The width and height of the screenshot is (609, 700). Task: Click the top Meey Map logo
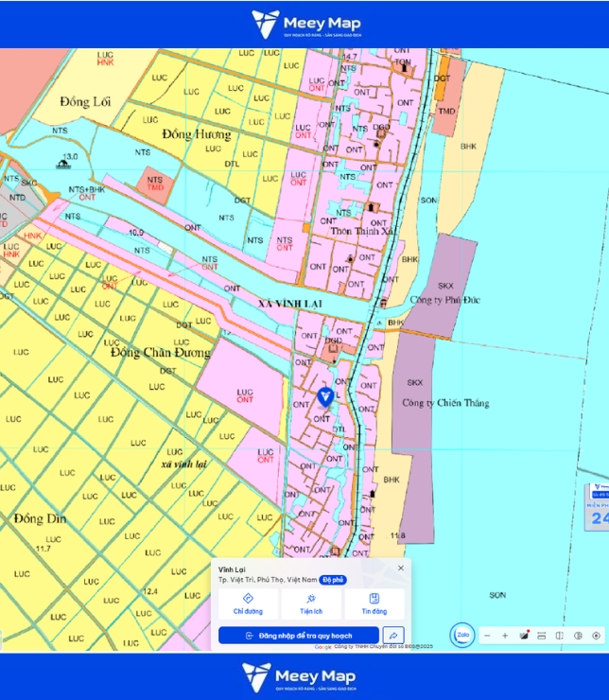[306, 24]
